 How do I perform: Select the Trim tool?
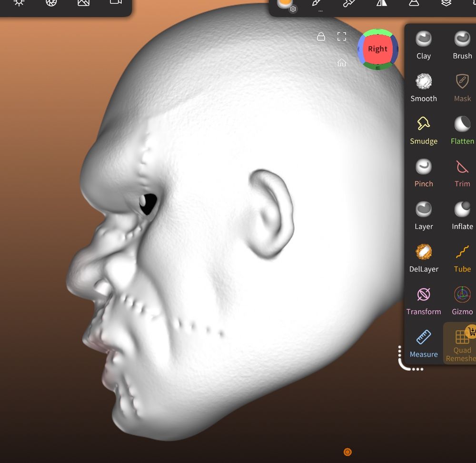(x=462, y=173)
